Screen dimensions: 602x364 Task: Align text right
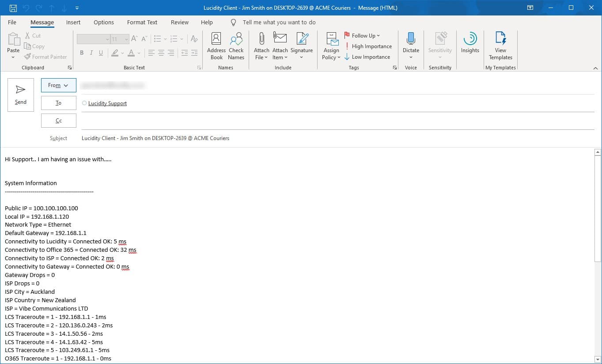pos(171,53)
